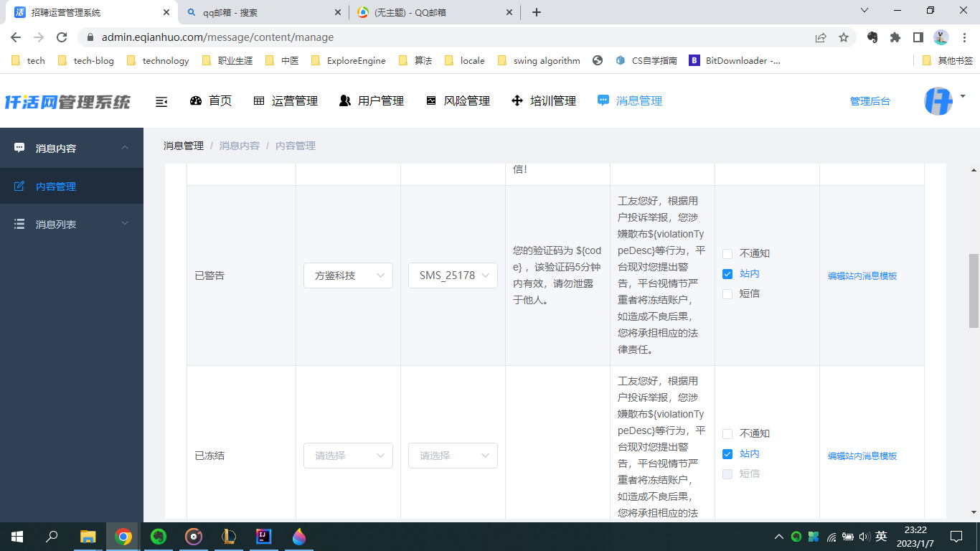Expand avatar dropdown arrow
The height and width of the screenshot is (551, 980).
click(x=961, y=96)
